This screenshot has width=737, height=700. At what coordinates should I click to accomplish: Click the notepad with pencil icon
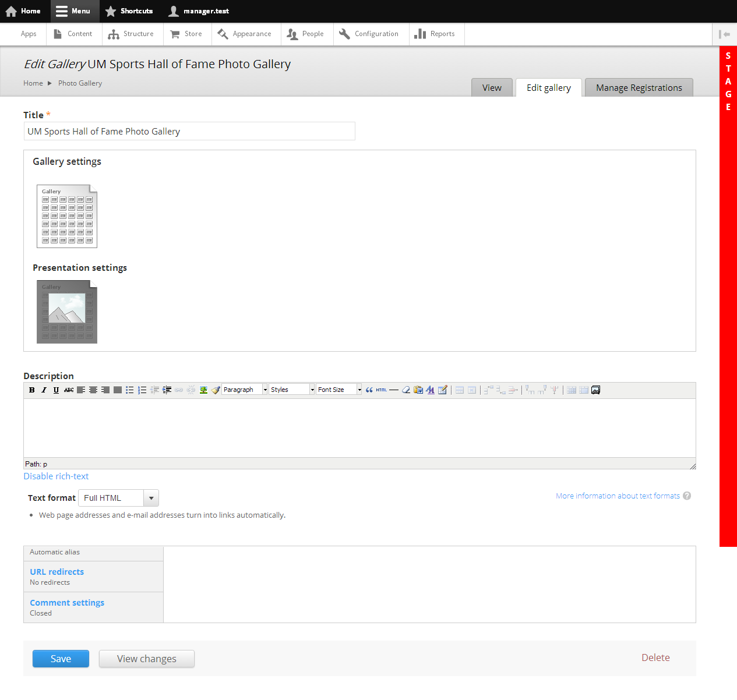coord(443,390)
